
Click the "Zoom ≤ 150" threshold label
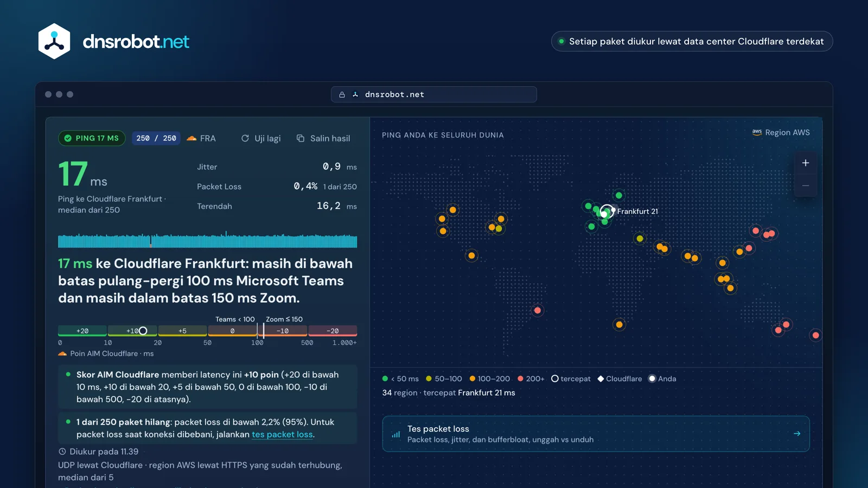tap(284, 319)
